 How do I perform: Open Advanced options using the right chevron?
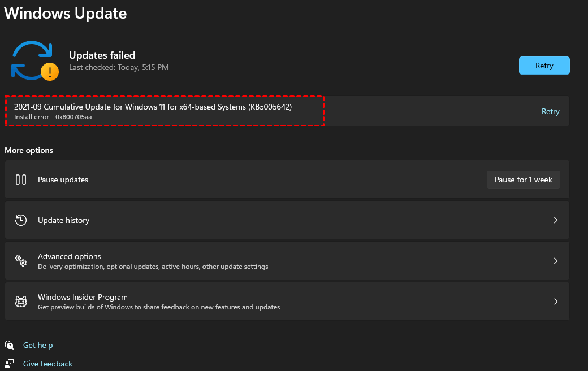coord(555,261)
